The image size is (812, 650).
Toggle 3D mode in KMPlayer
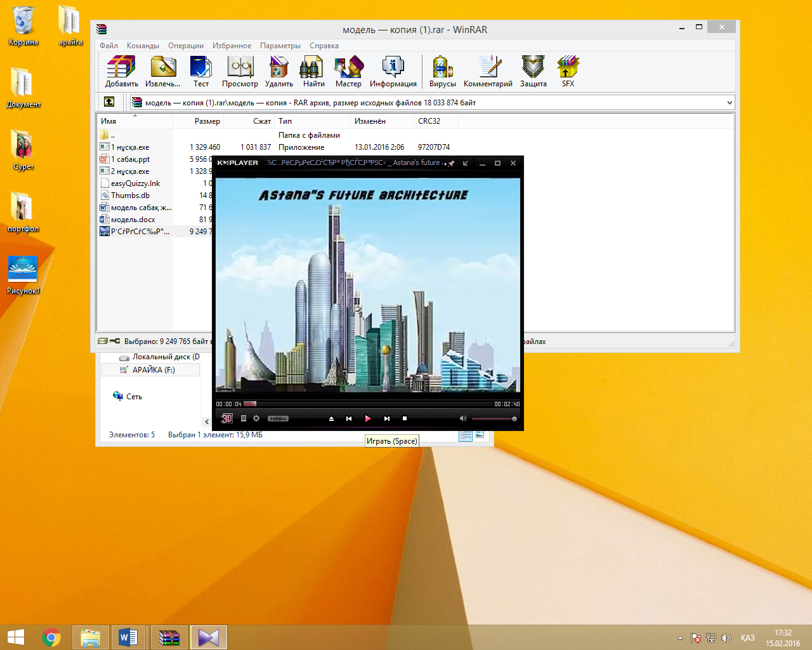point(226,418)
